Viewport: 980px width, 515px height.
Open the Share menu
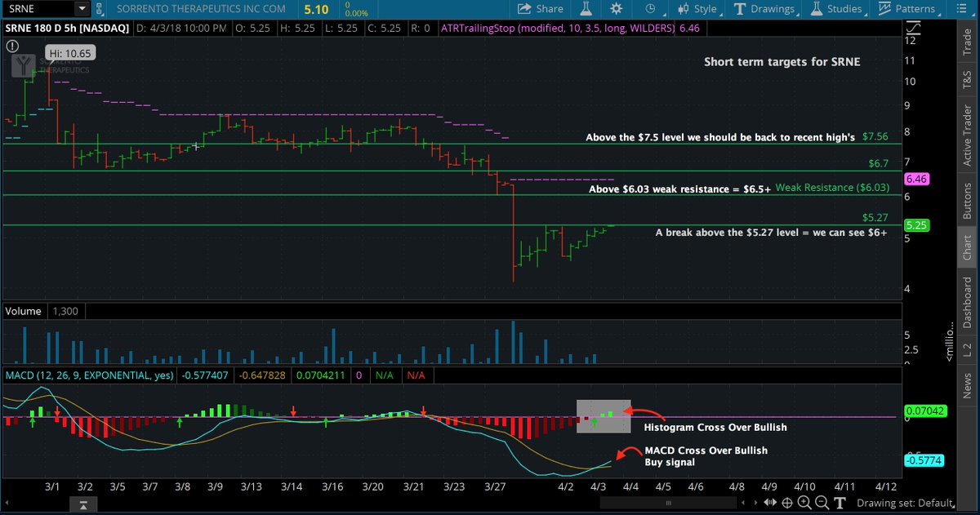pyautogui.click(x=540, y=9)
